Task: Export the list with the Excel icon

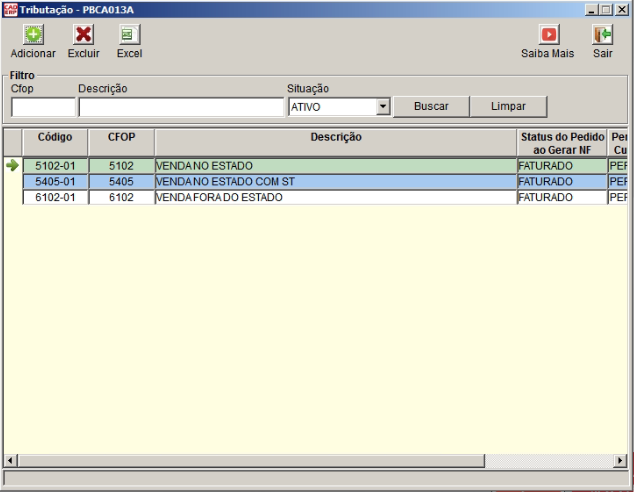Action: [129, 35]
